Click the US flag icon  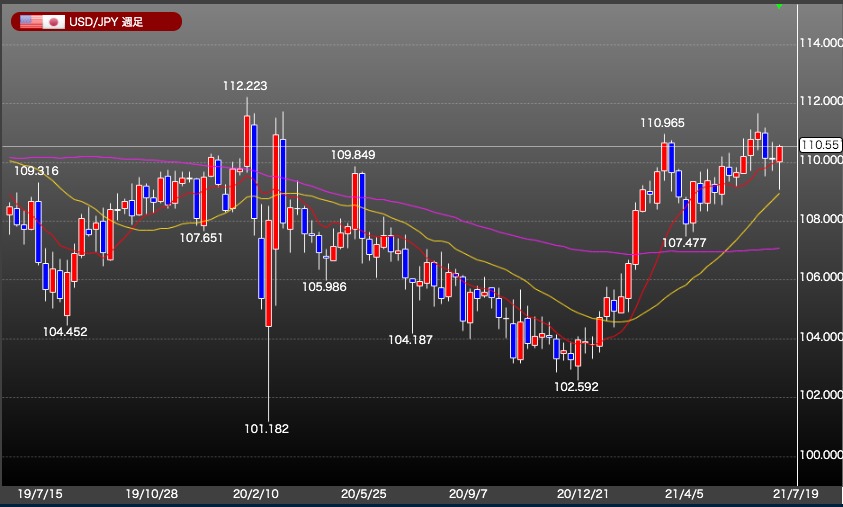point(28,22)
